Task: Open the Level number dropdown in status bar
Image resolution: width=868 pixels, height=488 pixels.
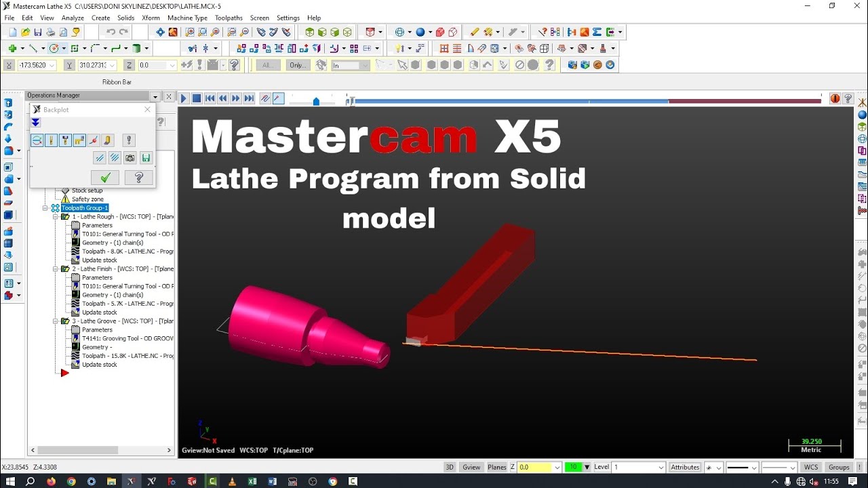Action: click(660, 467)
